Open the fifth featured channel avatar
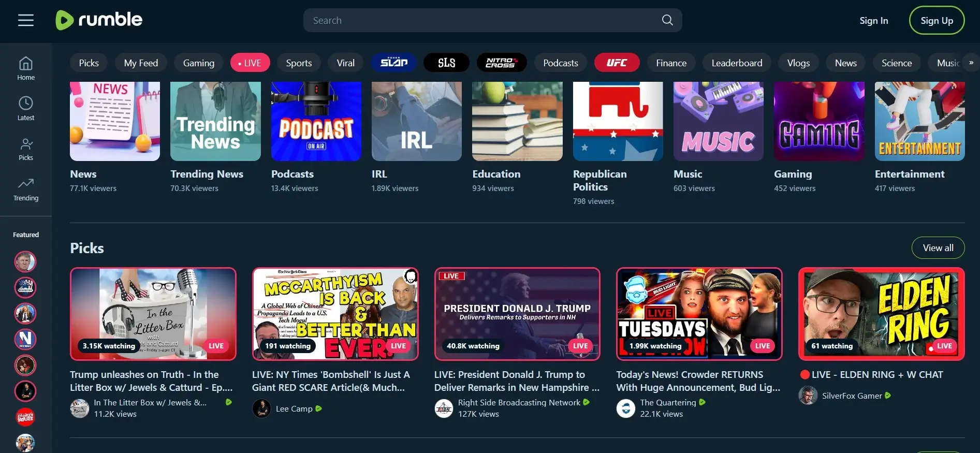 click(x=25, y=365)
